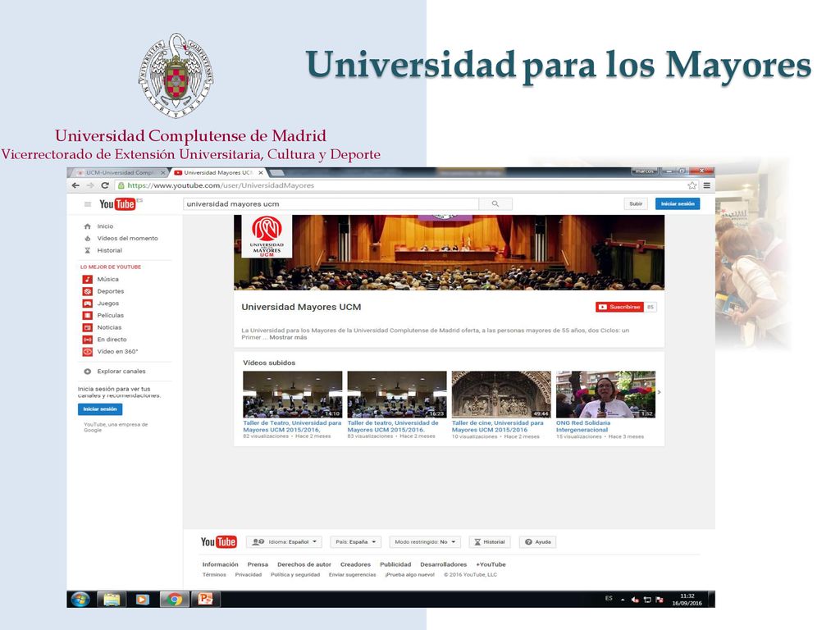Open the Taller de teatro 16:23 thumbnail
The width and height of the screenshot is (840, 630).
pyautogui.click(x=397, y=395)
